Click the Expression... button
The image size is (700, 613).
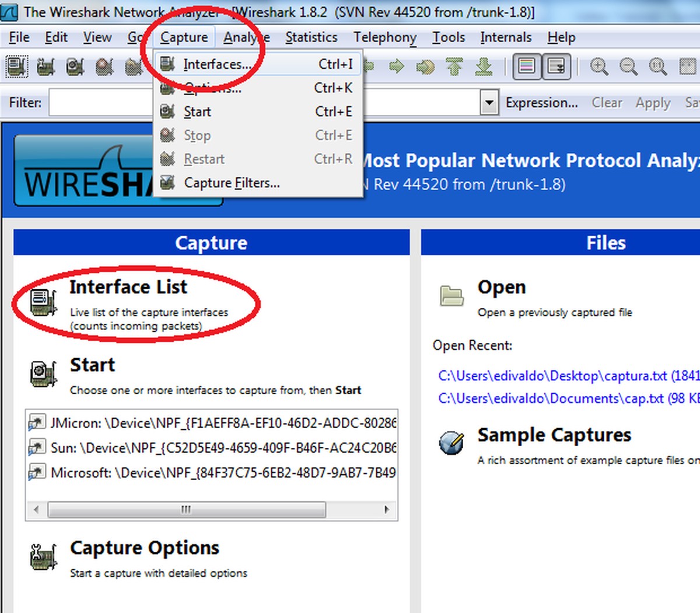tap(542, 103)
